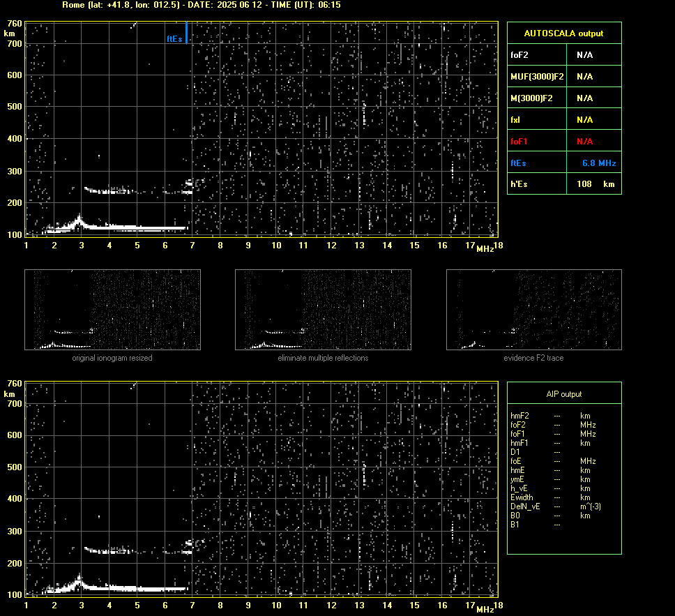Click the 'MUF(3000)F2' row label
The image size is (675, 616).
pos(537,77)
